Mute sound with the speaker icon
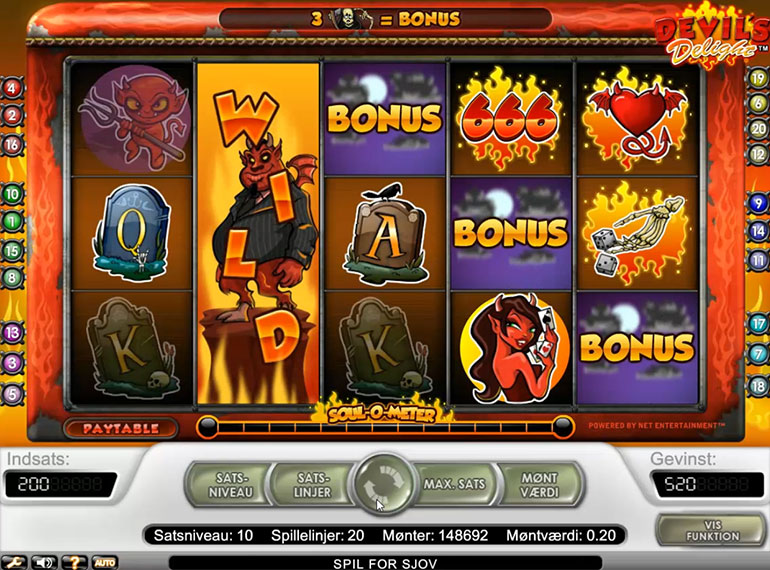This screenshot has width=770, height=570. pos(45,562)
